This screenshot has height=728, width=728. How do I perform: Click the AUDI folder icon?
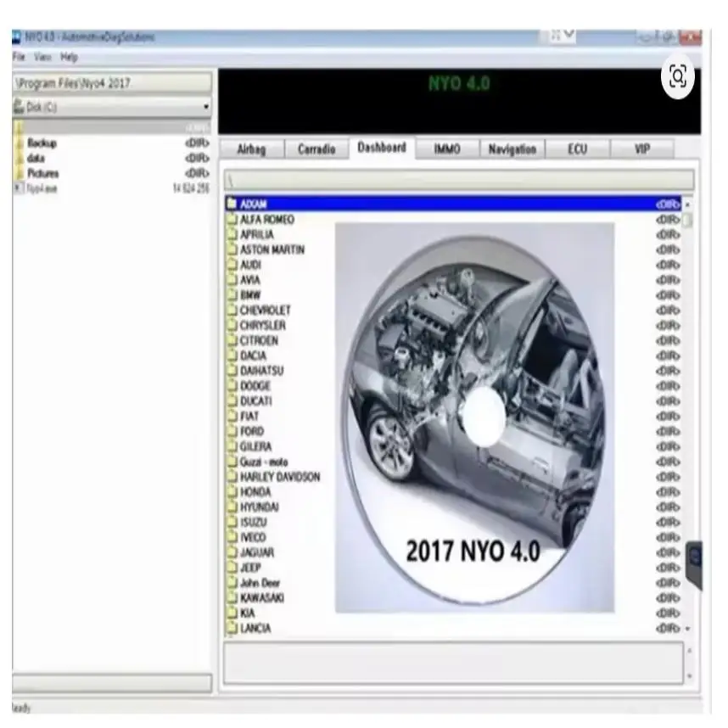(232, 265)
